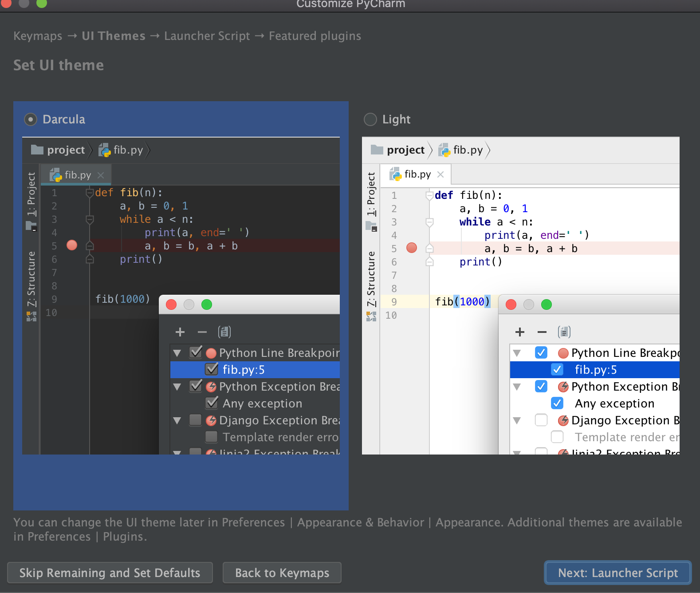
Task: Click Project tool window icon in Light sidebar
Action: pos(371,226)
